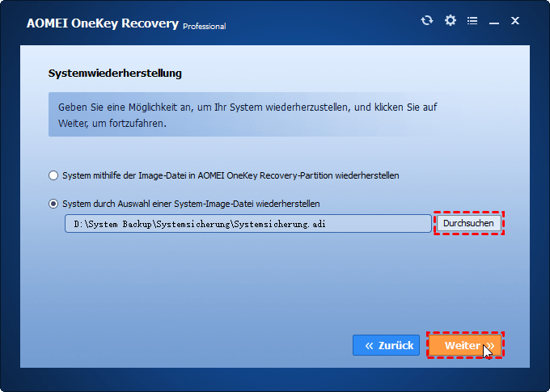Click the 'AOMEI OneKey Recovery' title text

point(103,23)
